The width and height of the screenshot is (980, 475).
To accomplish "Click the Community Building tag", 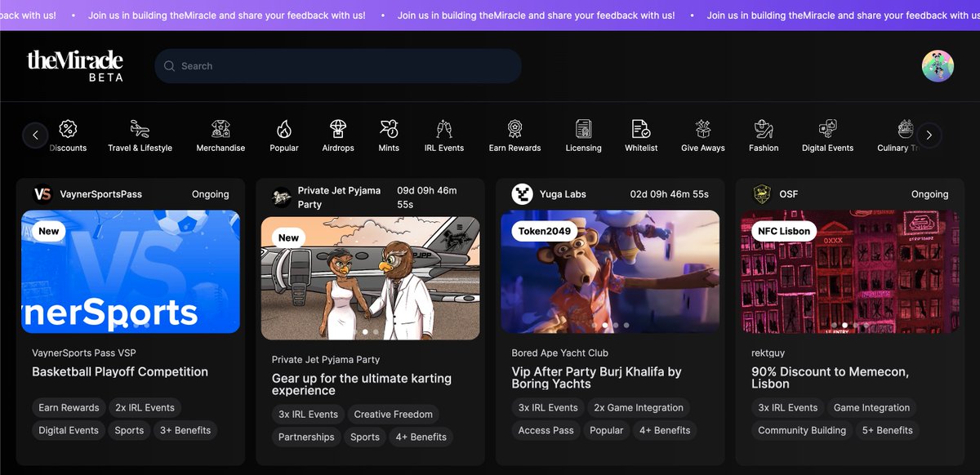I will pyautogui.click(x=802, y=430).
